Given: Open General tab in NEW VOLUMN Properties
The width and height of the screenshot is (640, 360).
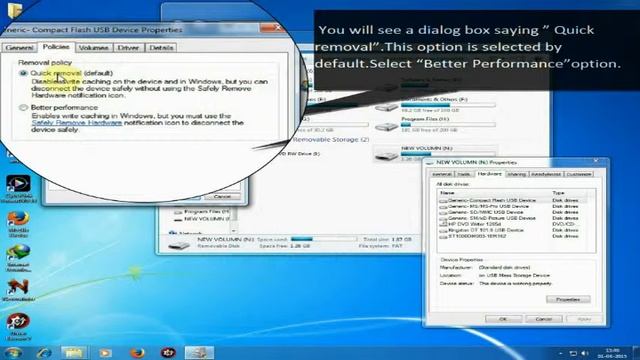Looking at the screenshot, I should (442, 174).
